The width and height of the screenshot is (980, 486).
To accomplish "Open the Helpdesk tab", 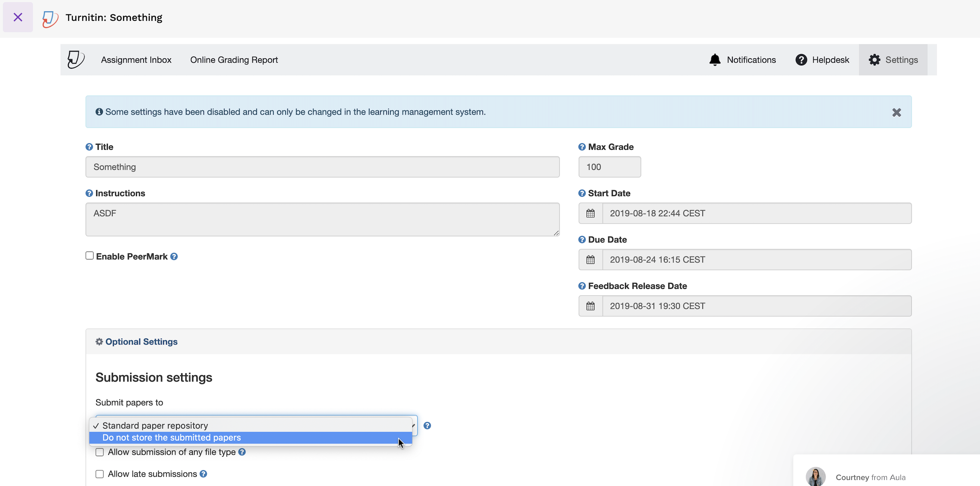I will point(822,60).
